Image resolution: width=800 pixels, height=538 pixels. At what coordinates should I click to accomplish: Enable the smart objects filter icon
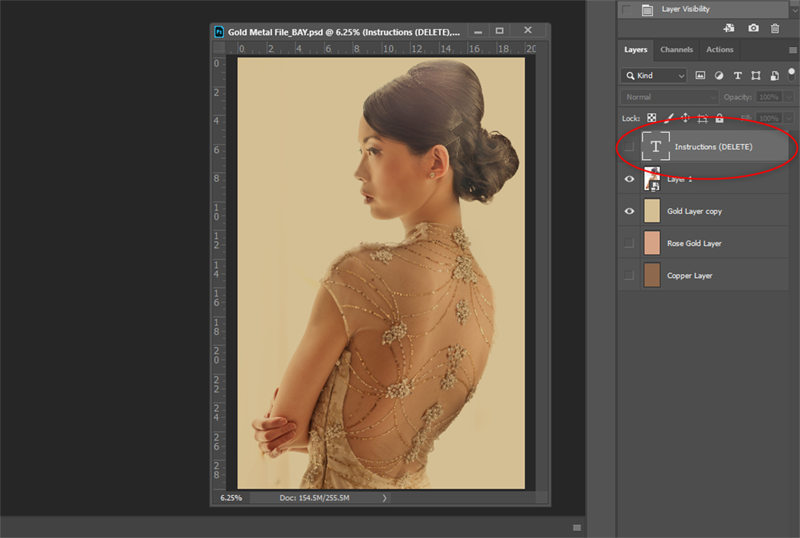(x=774, y=76)
